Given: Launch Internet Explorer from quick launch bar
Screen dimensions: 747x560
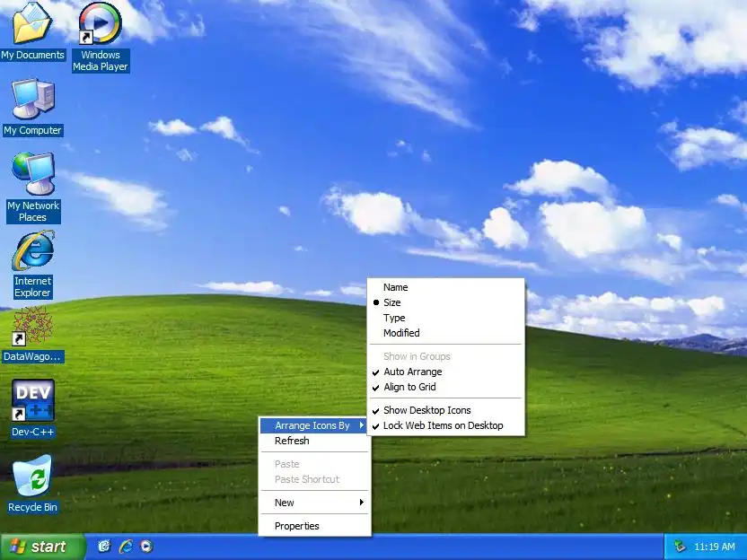Looking at the screenshot, I should coord(126,547).
